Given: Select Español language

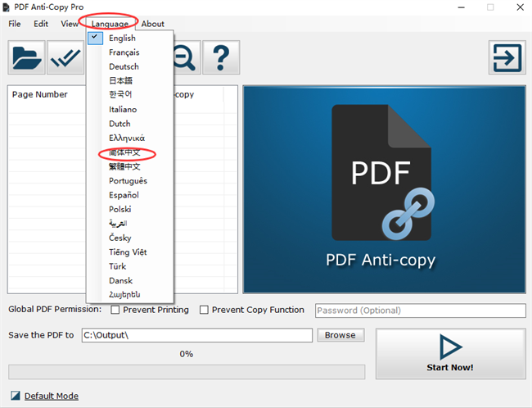Looking at the screenshot, I should click(x=130, y=195).
